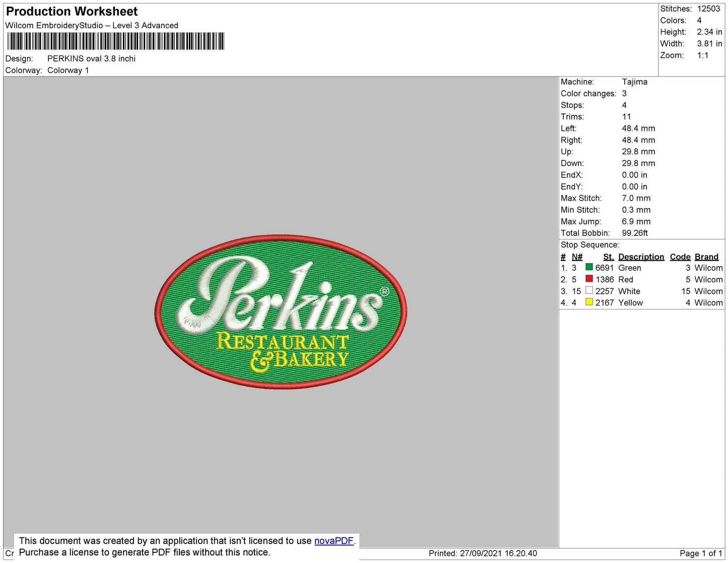Screen dimensions: 728x563
Task: Click the 'Yellow' description text
Action: point(631,303)
